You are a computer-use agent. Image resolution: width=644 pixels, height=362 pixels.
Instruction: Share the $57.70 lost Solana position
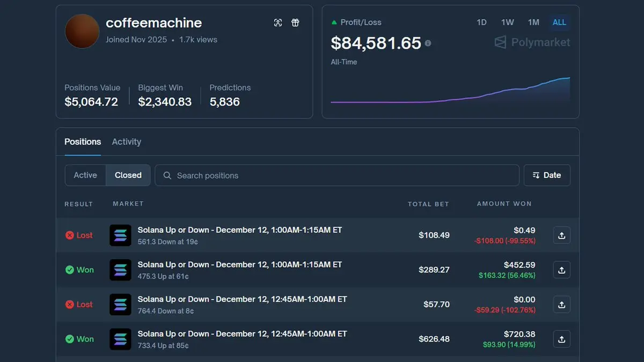(561, 305)
